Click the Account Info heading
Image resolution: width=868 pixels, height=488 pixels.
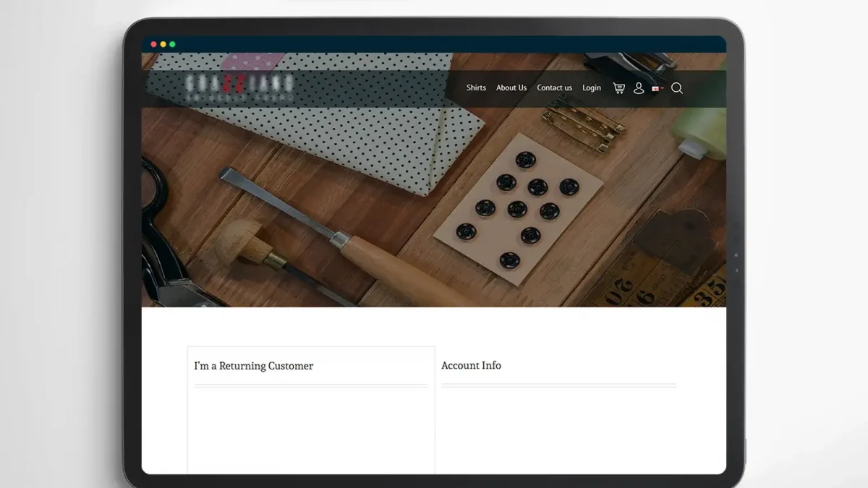[471, 365]
